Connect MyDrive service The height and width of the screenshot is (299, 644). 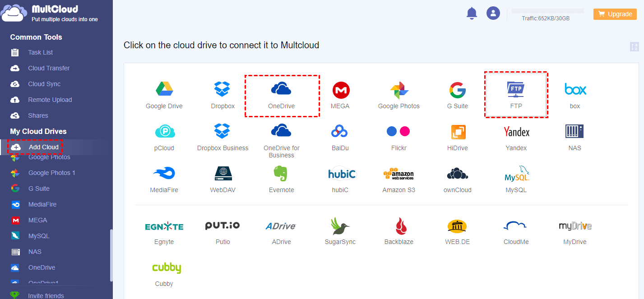(575, 226)
